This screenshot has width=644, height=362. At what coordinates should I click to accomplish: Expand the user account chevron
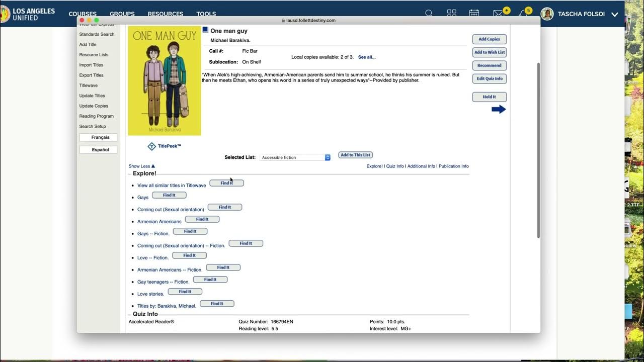614,14
